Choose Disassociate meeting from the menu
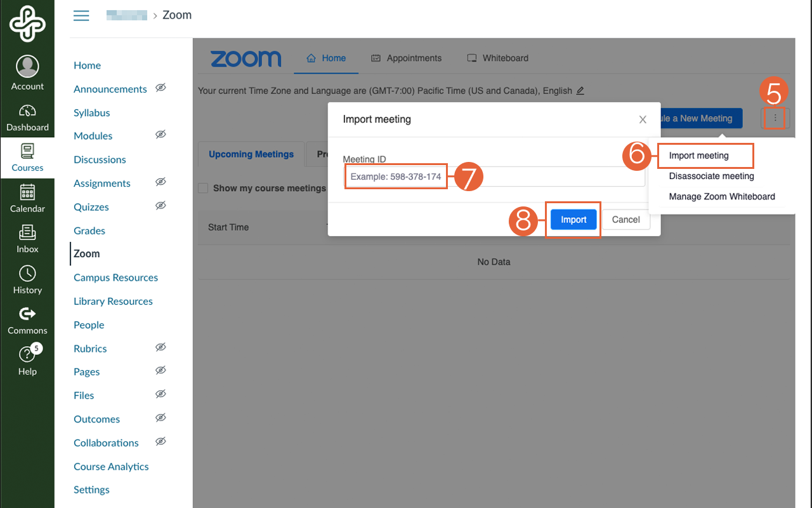Image resolution: width=812 pixels, height=508 pixels. tap(711, 176)
